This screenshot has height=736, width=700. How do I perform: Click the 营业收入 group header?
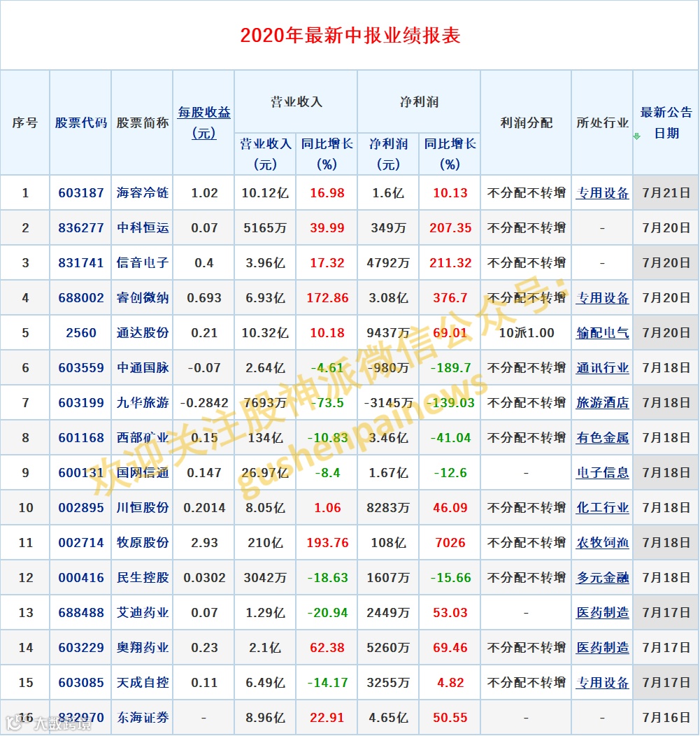click(x=296, y=102)
